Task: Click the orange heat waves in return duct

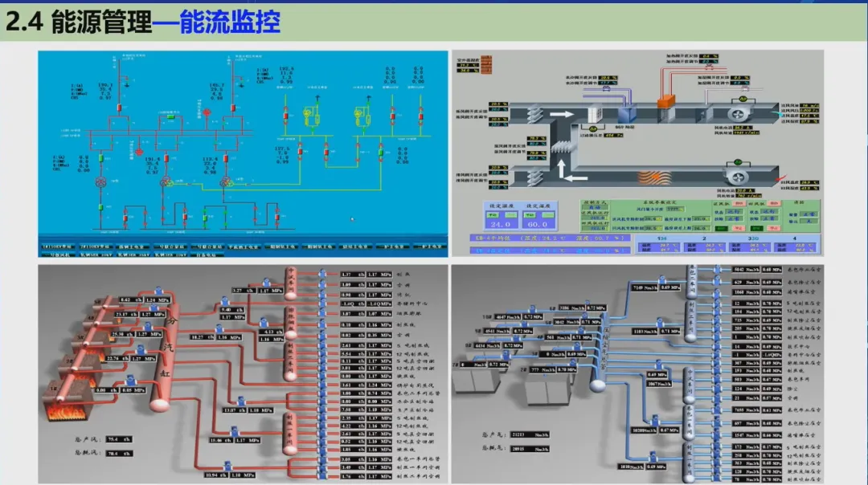Action: click(x=654, y=177)
